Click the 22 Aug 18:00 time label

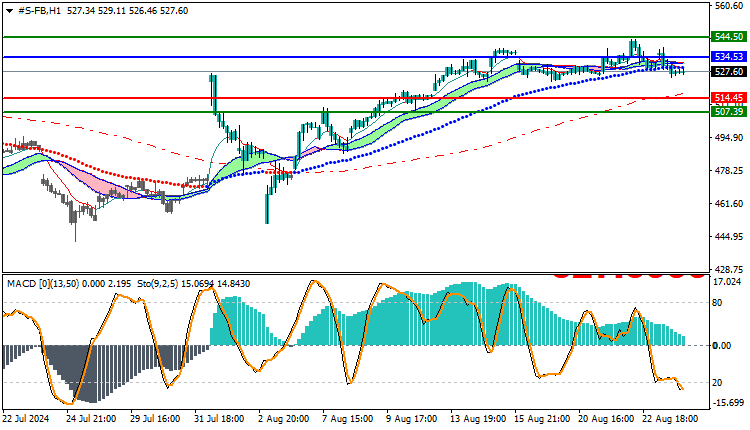point(670,419)
